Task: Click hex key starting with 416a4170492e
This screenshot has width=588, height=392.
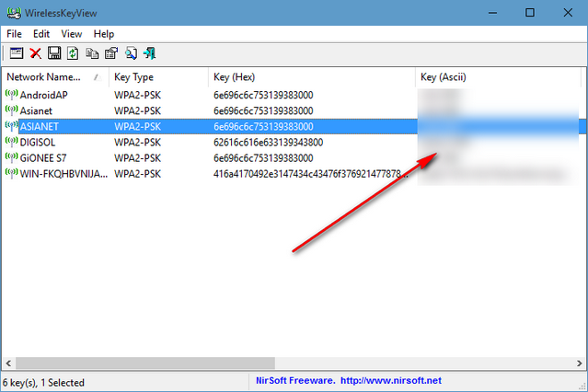Action: [x=311, y=174]
